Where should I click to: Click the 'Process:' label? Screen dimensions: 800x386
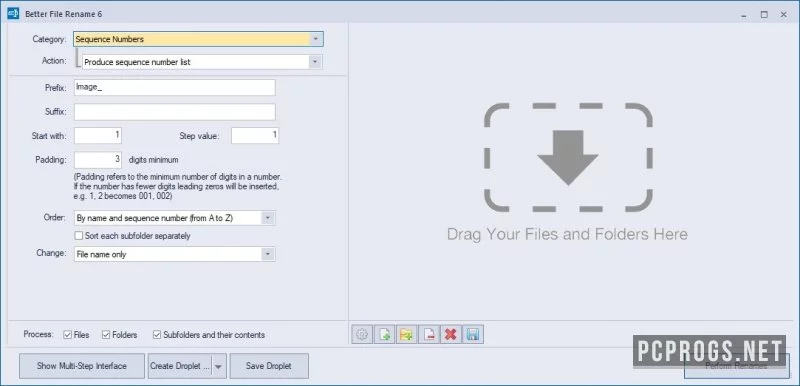tap(38, 334)
